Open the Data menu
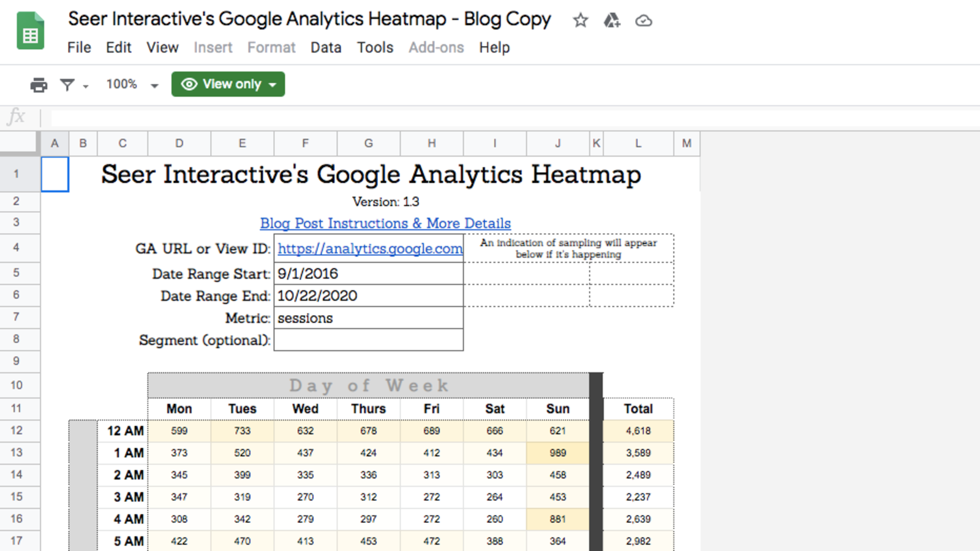 tap(325, 48)
